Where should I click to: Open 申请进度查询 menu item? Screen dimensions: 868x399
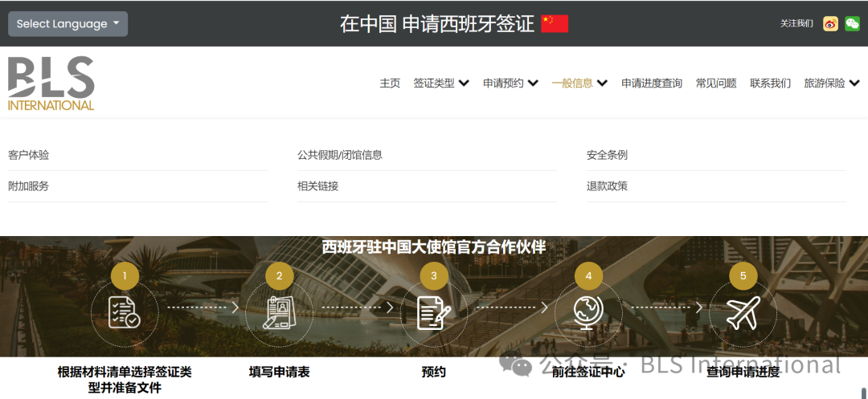coord(652,83)
